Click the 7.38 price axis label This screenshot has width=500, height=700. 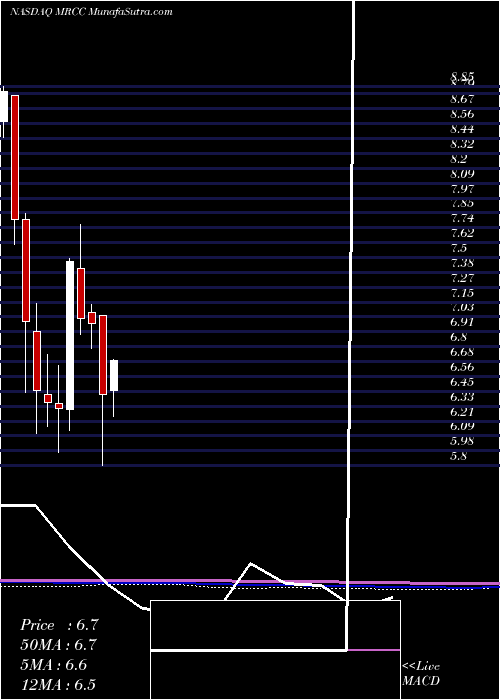462,263
